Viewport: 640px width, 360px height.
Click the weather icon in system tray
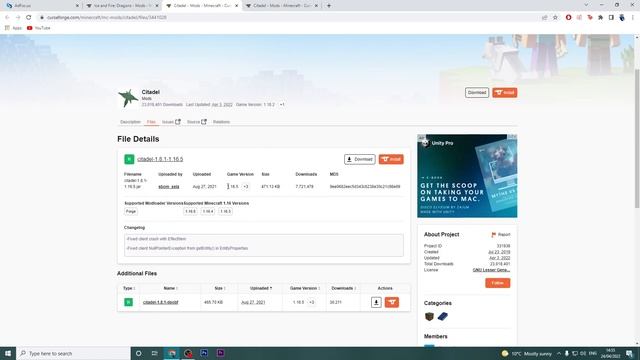coord(505,353)
